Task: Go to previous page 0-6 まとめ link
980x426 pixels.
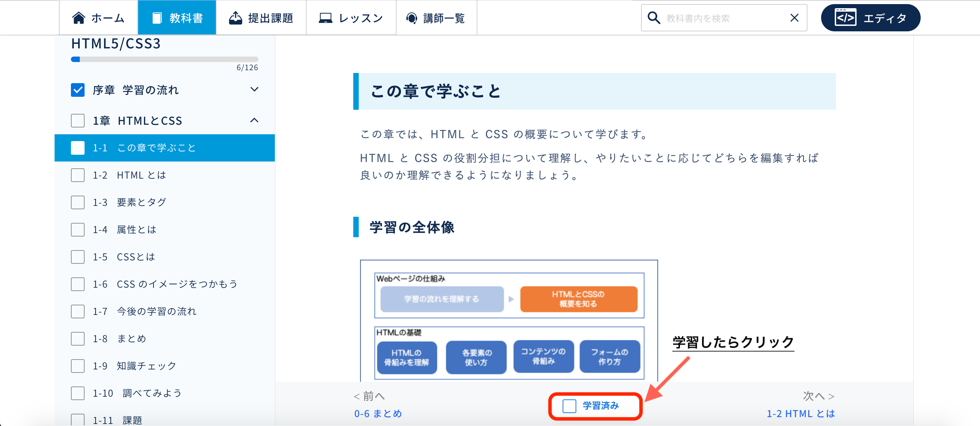Action: pyautogui.click(x=378, y=414)
